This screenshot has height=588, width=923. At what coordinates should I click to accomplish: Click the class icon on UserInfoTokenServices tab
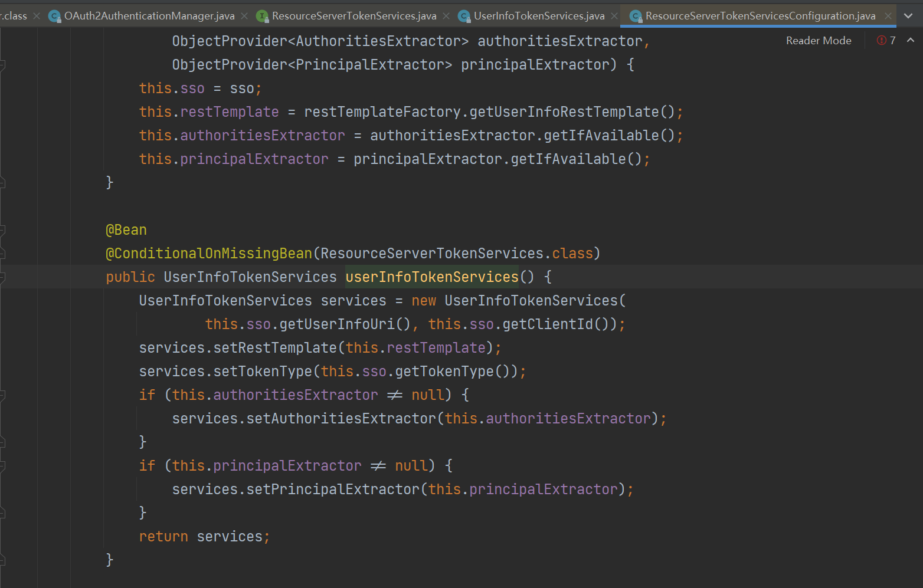pos(464,17)
